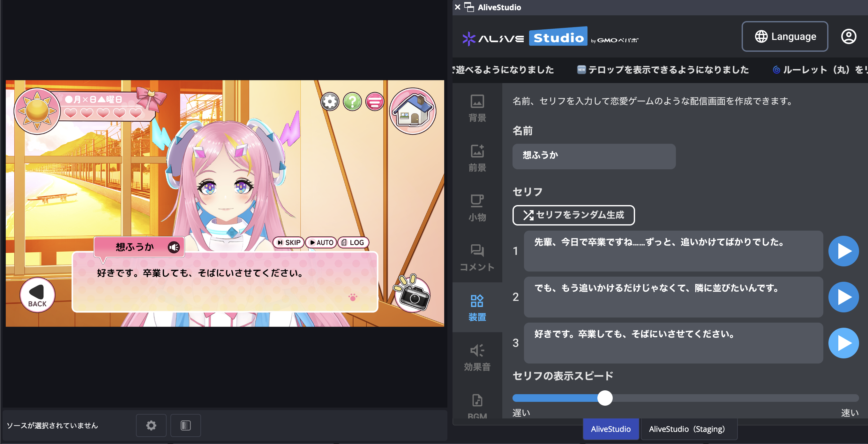Click the house home icon in preview
Image resolution: width=868 pixels, height=444 pixels.
point(412,111)
